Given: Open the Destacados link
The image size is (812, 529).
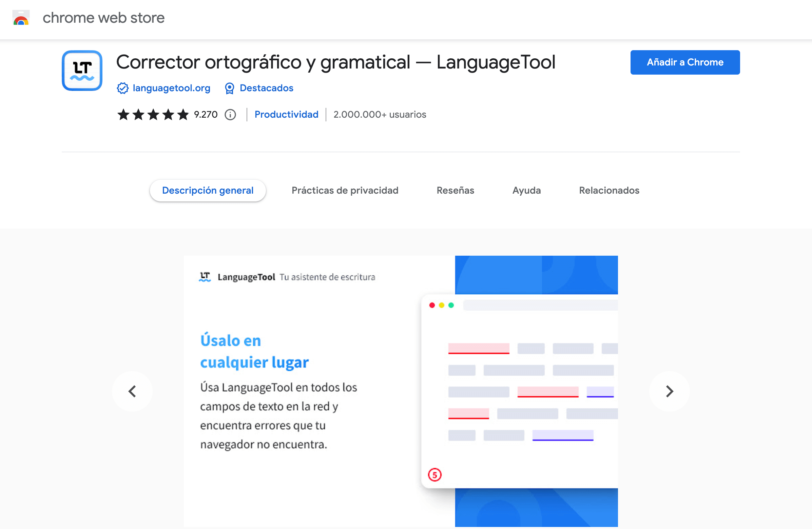Looking at the screenshot, I should pyautogui.click(x=267, y=88).
